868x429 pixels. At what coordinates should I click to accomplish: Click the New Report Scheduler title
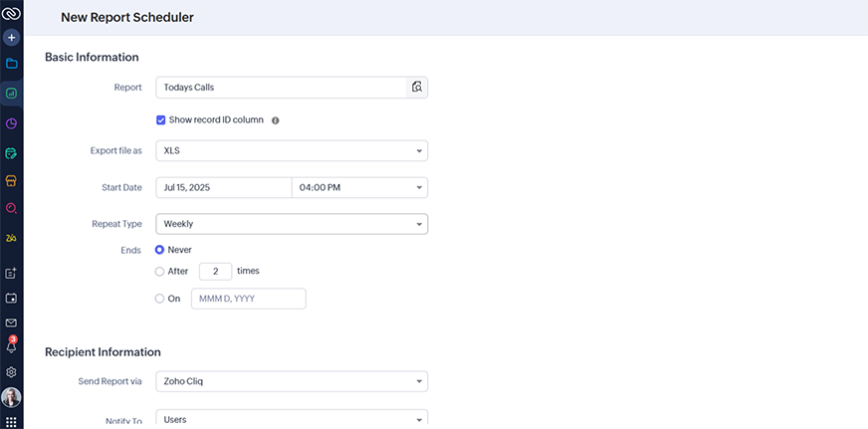pos(127,18)
